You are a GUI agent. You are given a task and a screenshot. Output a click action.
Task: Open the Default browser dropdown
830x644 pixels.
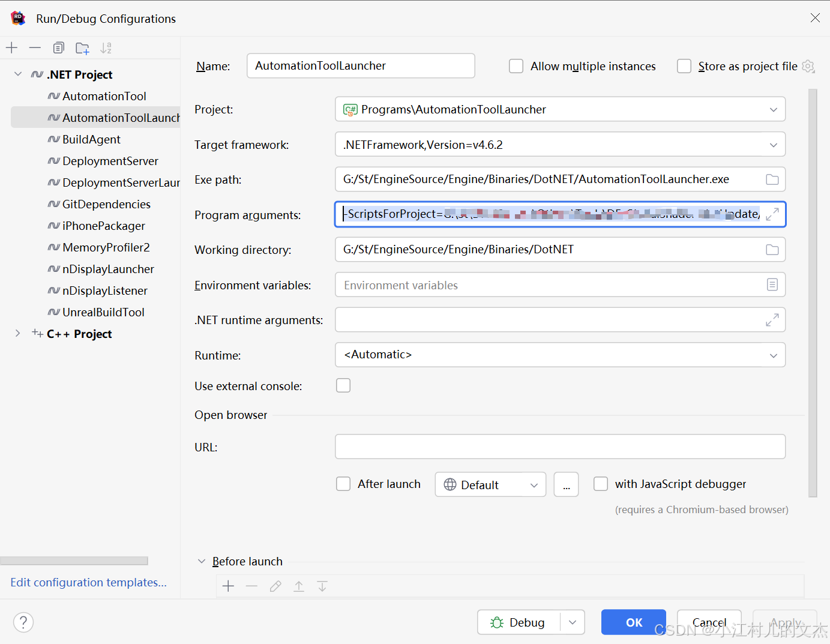tap(490, 484)
